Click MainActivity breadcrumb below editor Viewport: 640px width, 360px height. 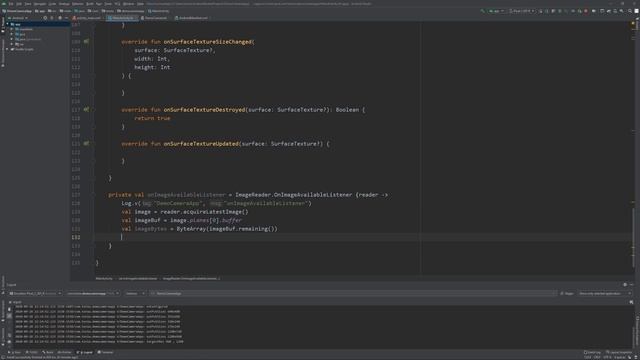104,278
